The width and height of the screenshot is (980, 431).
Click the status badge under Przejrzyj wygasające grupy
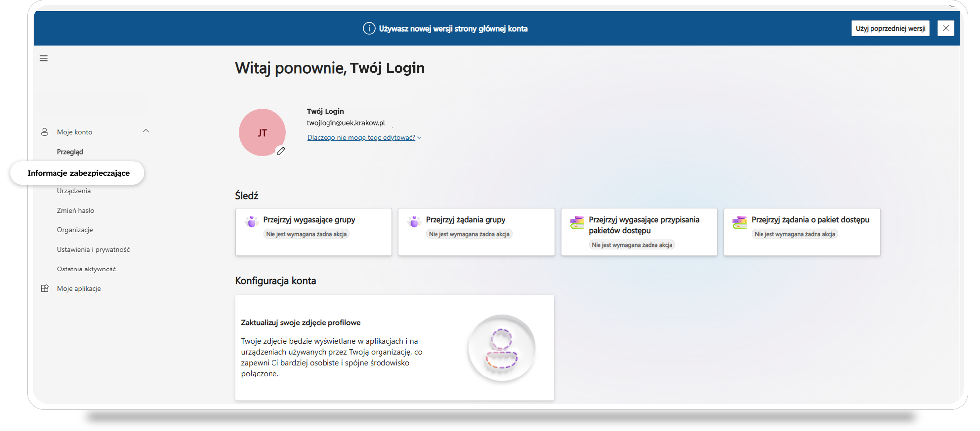click(306, 234)
